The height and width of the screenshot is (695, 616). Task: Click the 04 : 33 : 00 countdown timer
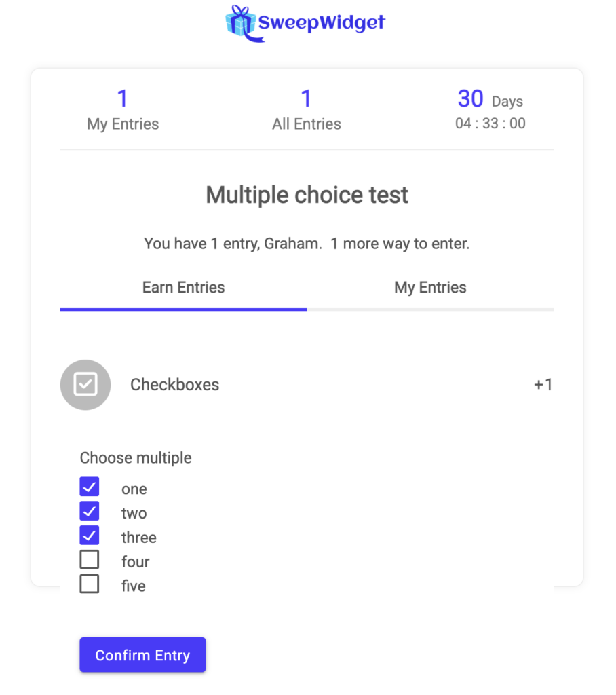490,124
